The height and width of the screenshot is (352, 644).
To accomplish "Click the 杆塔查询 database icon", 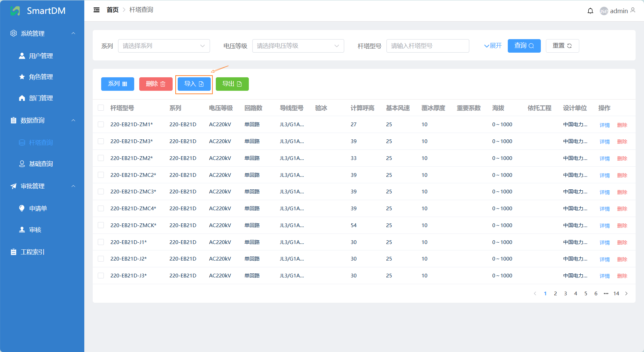I will [22, 142].
